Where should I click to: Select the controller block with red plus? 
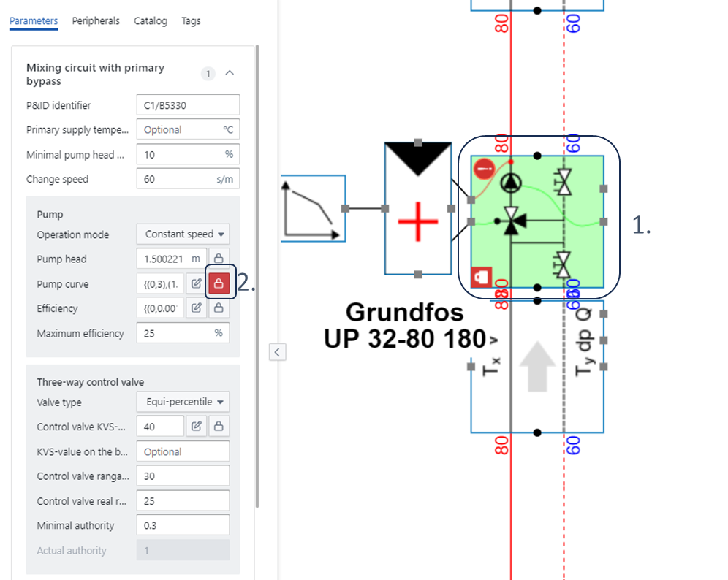(417, 209)
